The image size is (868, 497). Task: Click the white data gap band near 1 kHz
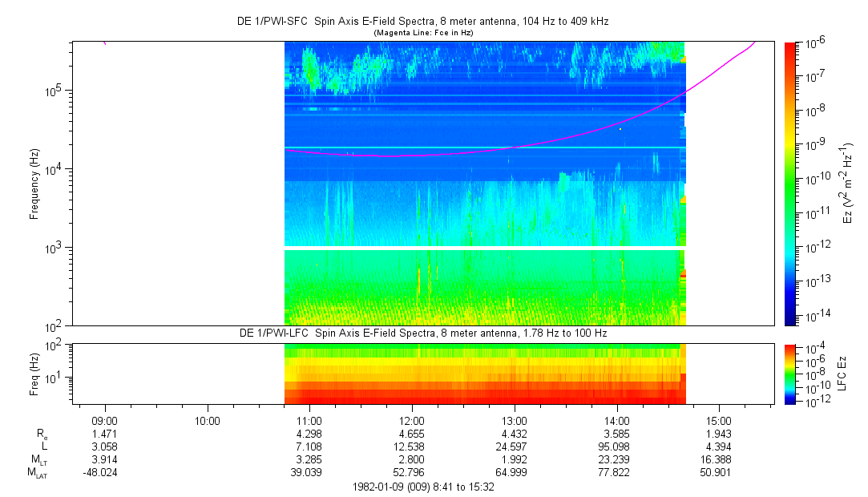[485, 248]
